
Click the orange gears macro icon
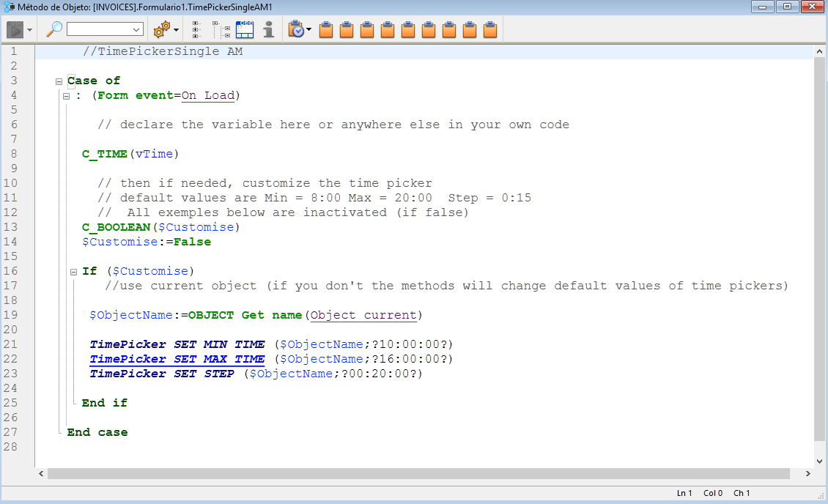(161, 29)
